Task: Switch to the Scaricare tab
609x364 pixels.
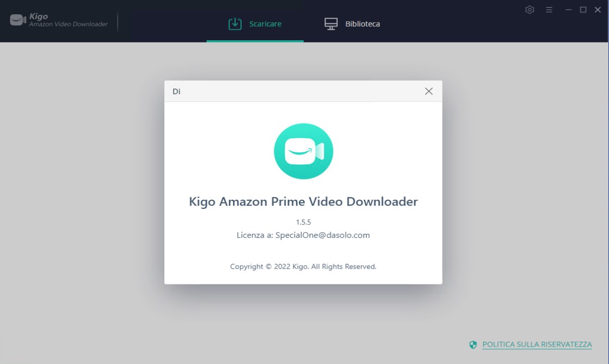Action: pyautogui.click(x=255, y=24)
